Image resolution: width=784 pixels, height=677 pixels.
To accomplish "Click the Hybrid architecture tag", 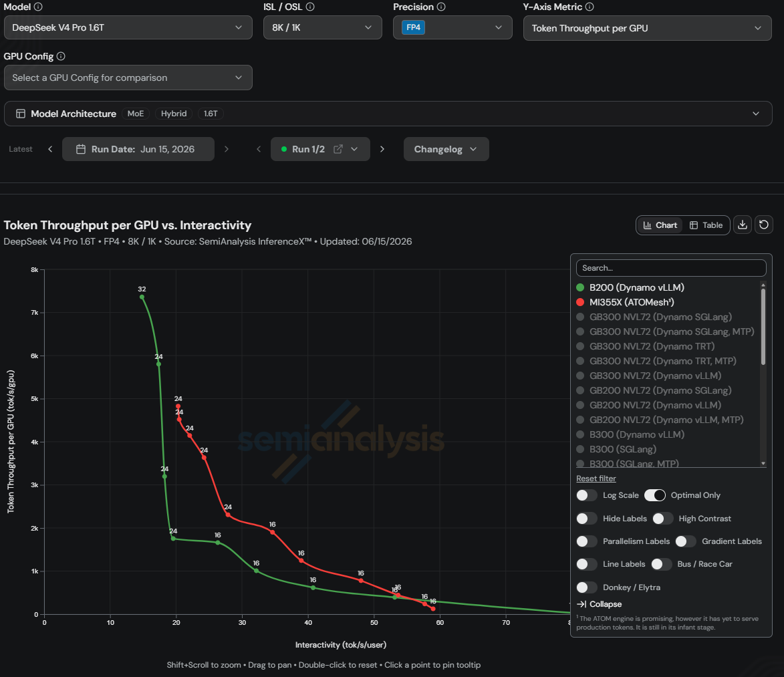I will tap(174, 114).
